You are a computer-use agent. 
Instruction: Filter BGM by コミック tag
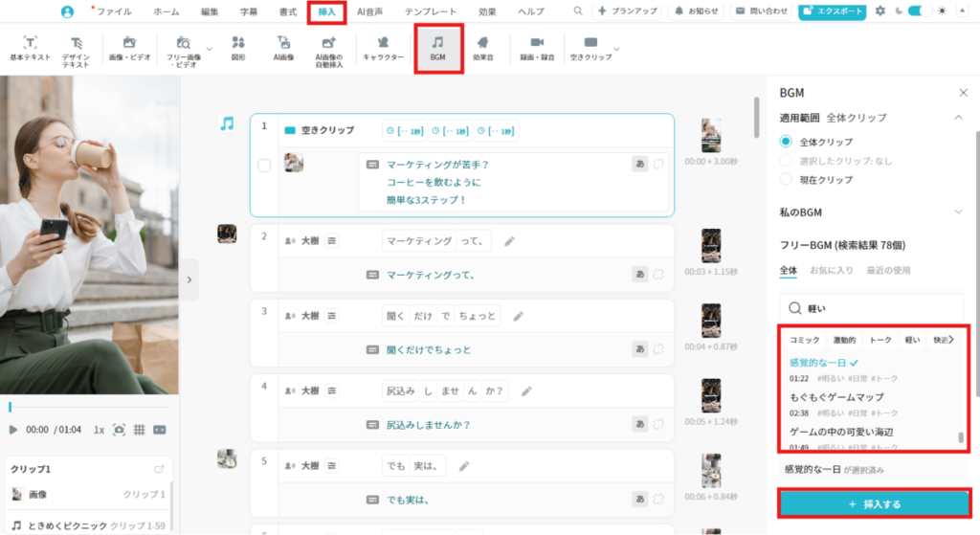coord(804,340)
